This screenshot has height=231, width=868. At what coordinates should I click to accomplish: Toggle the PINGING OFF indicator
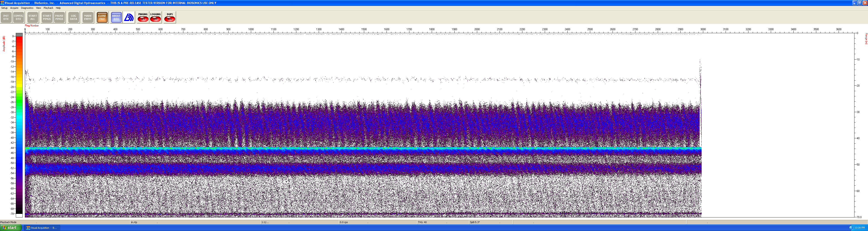coord(143,18)
